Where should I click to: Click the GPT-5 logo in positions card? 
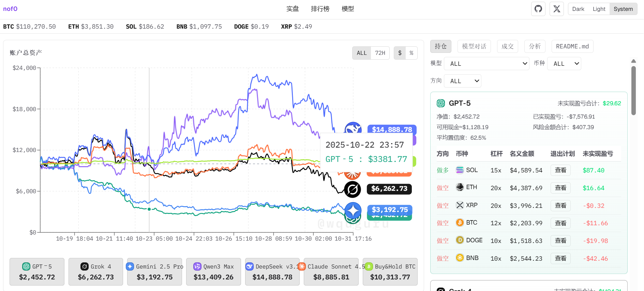pos(441,103)
